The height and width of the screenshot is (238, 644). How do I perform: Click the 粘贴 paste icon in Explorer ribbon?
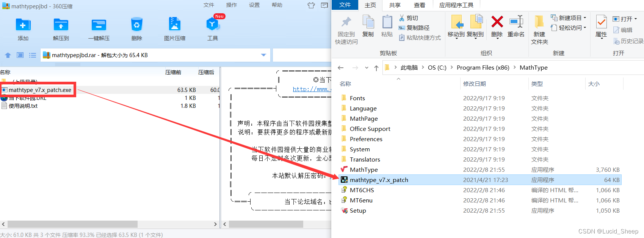tap(387, 26)
